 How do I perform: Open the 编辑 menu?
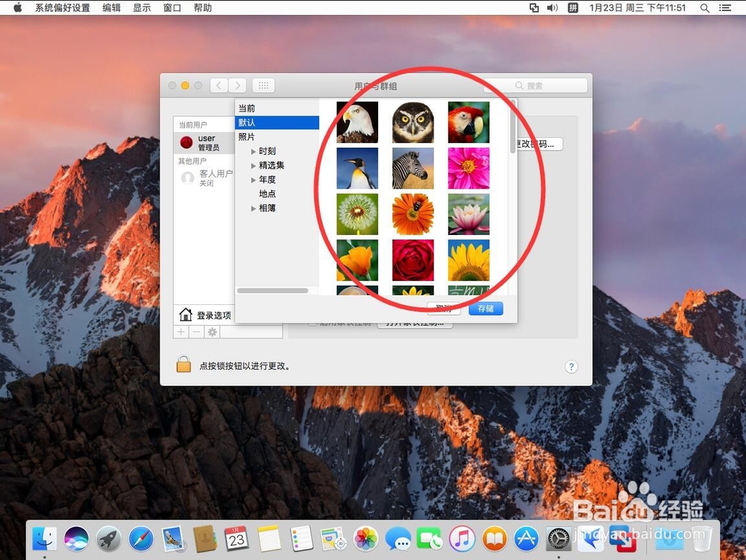(111, 7)
